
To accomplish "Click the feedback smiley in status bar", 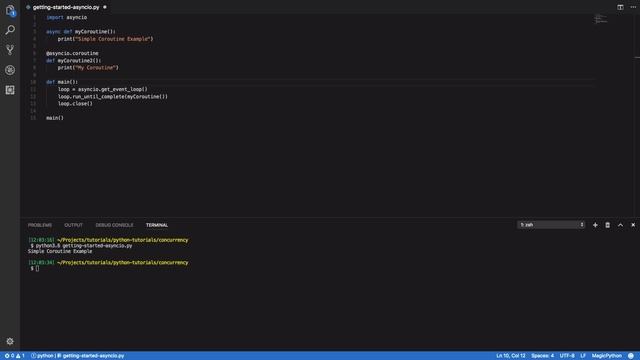I will pos(631,356).
